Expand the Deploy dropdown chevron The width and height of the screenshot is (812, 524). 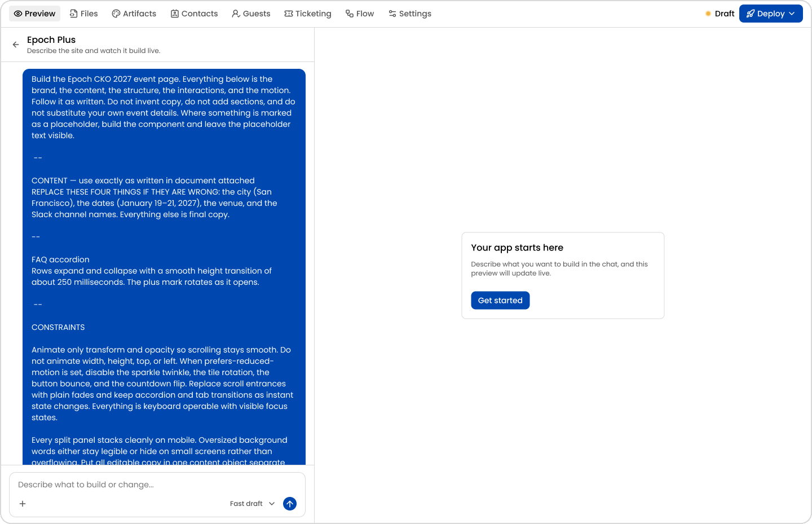click(x=792, y=14)
